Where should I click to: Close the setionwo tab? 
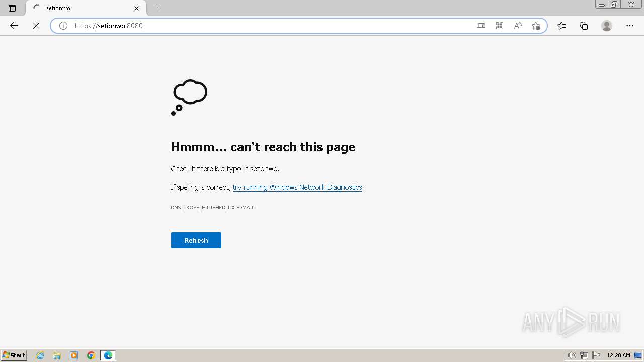(136, 8)
